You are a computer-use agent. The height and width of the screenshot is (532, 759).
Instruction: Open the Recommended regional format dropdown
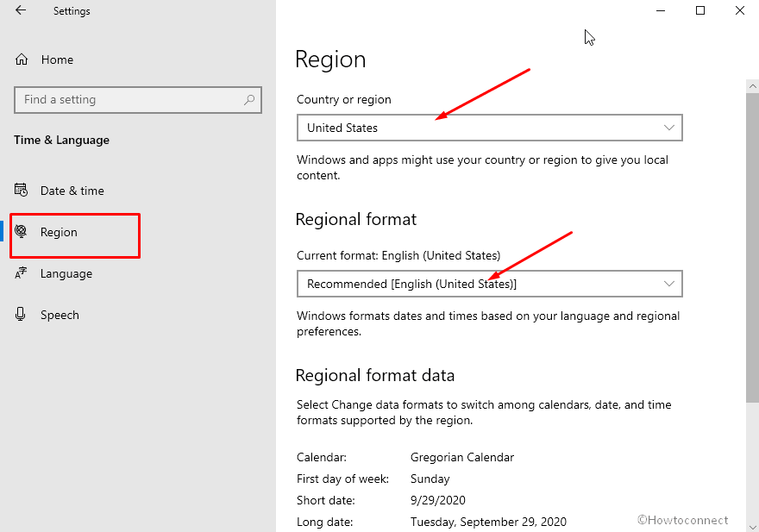[x=489, y=284]
